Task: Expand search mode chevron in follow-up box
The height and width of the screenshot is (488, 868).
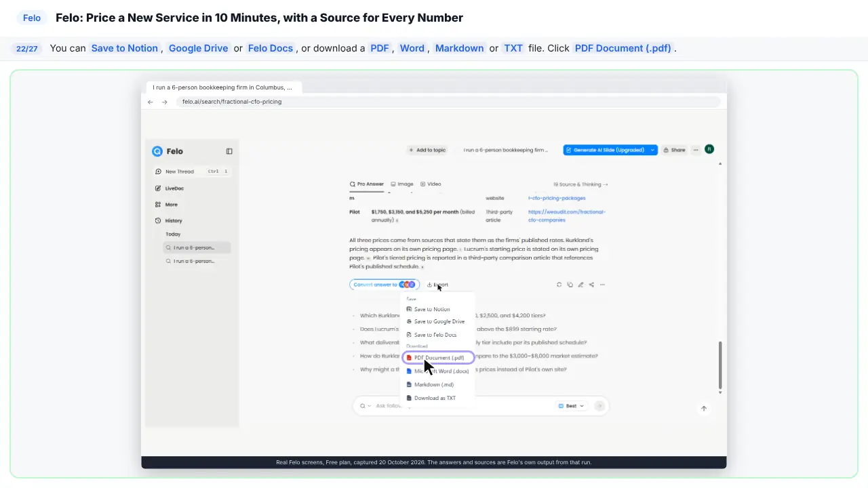Action: 370,406
